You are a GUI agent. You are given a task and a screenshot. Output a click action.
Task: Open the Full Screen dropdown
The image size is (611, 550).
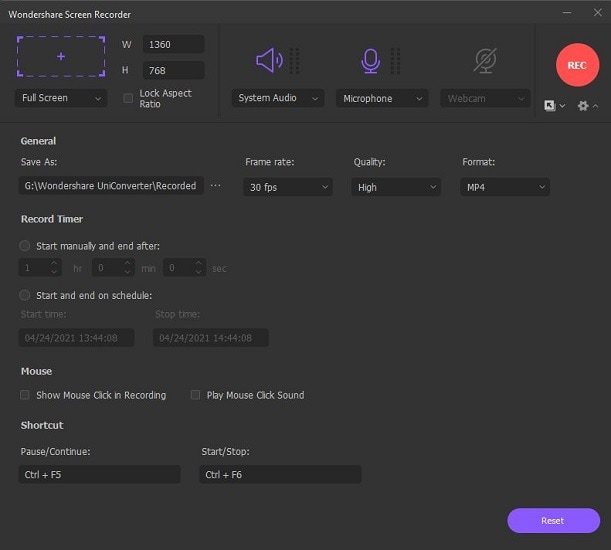point(61,98)
